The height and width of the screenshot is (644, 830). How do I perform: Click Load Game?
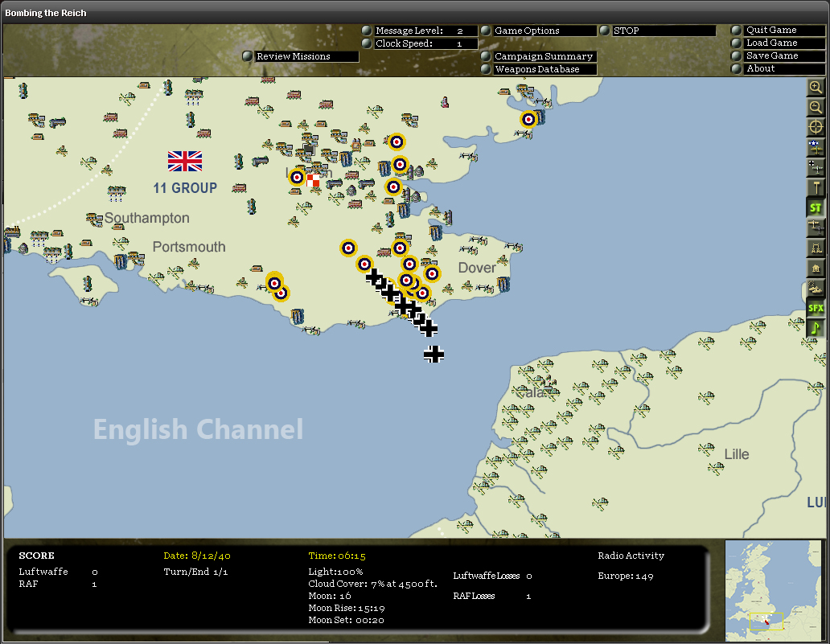click(x=778, y=43)
